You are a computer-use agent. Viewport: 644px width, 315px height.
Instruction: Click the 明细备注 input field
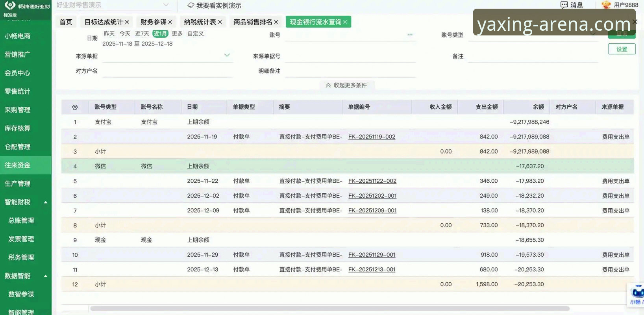tap(350, 71)
